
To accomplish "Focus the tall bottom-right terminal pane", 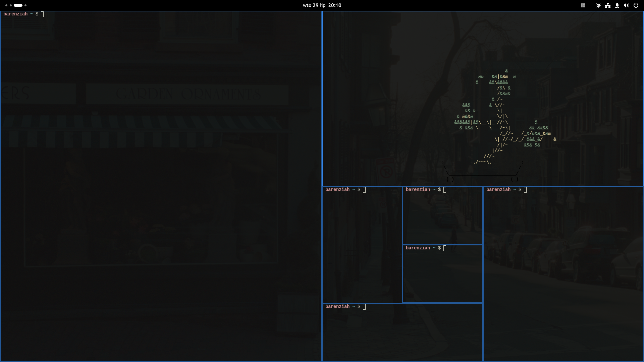I will tap(563, 275).
